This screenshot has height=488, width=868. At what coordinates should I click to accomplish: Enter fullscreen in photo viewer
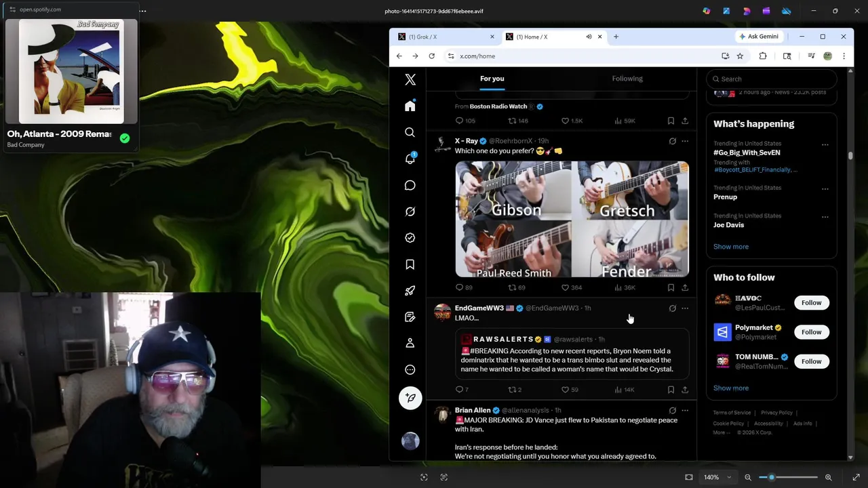pyautogui.click(x=856, y=477)
